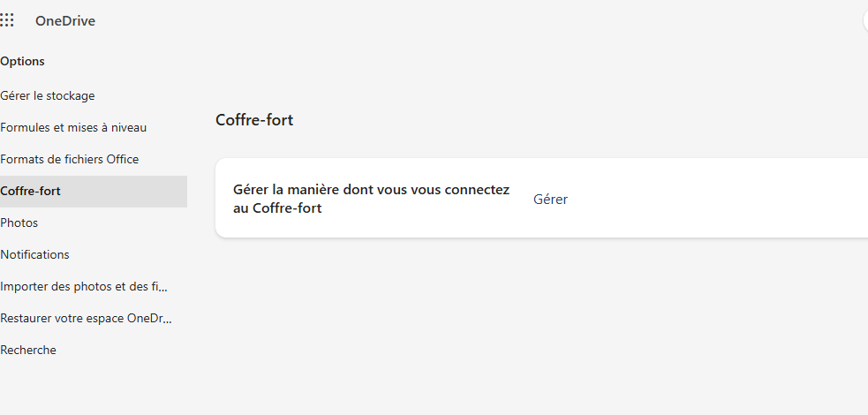Image resolution: width=868 pixels, height=415 pixels.
Task: Open the Notifications settings section
Action: (x=34, y=254)
